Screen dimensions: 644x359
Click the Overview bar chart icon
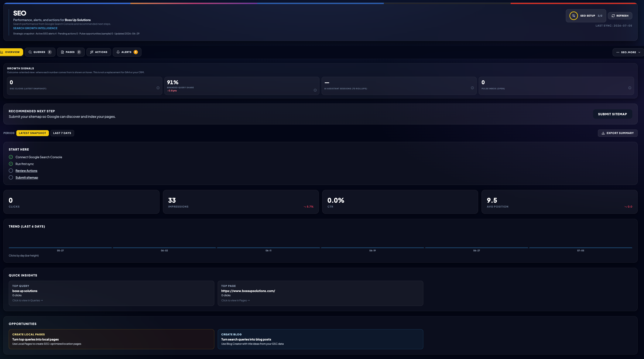pos(2,52)
